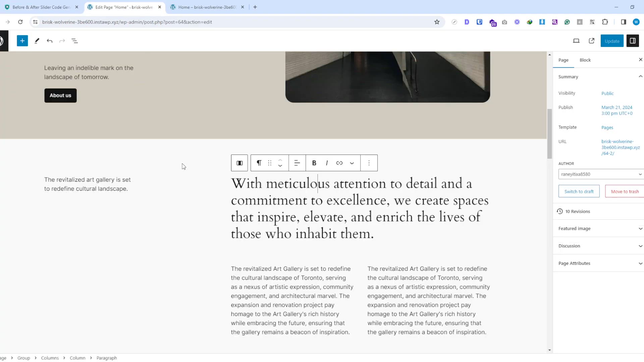Screen dimensions: 644x362
Task: Click the 'Leaving an indelible mark' paragraph
Action: (x=89, y=72)
